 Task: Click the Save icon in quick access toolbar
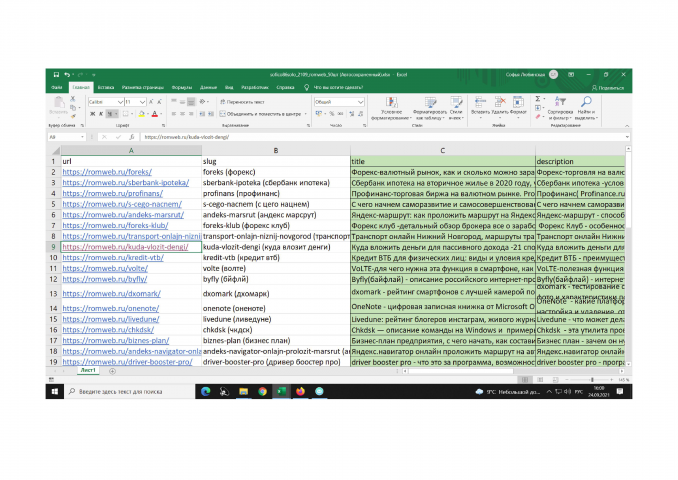[x=56, y=74]
